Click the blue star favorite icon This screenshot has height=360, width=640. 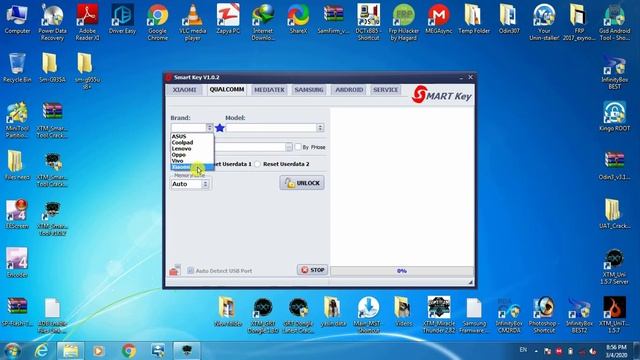[220, 128]
